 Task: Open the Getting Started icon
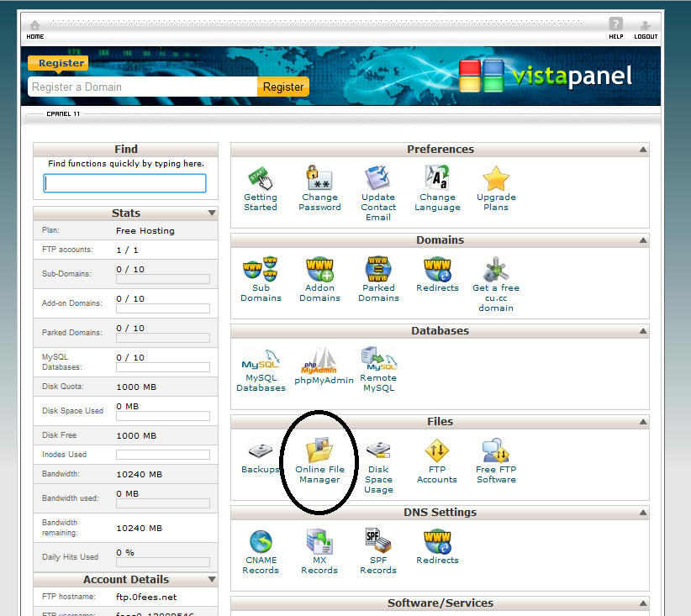260,188
